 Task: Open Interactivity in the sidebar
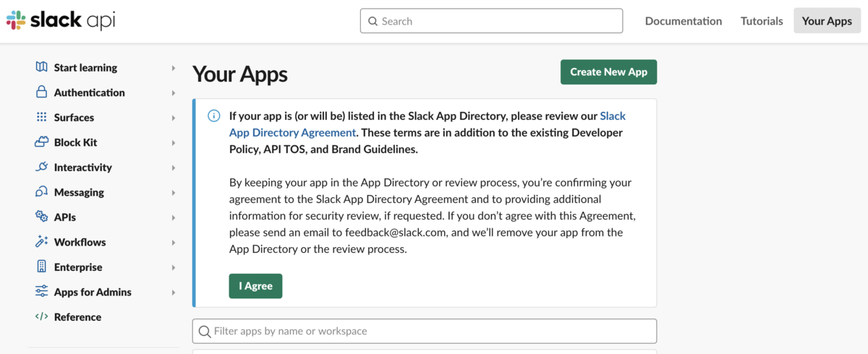83,167
